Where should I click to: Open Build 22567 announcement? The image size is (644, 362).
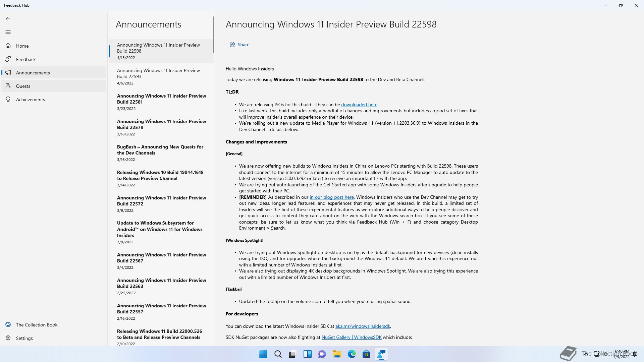(x=161, y=261)
